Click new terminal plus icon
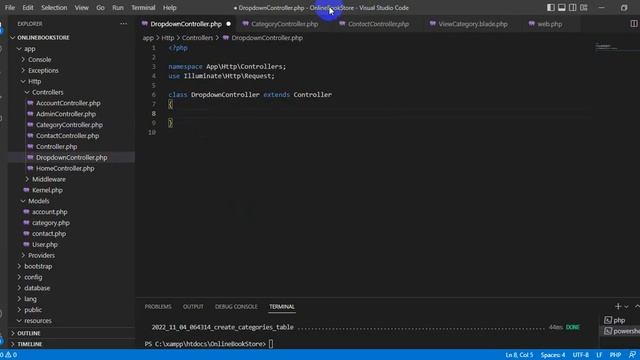The width and height of the screenshot is (640, 360). [618, 306]
